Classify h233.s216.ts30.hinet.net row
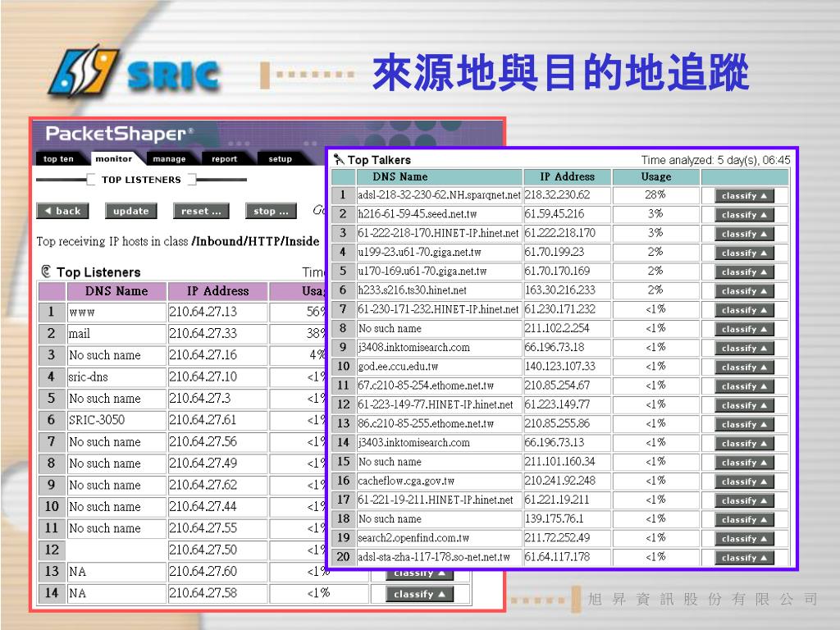 [x=744, y=291]
